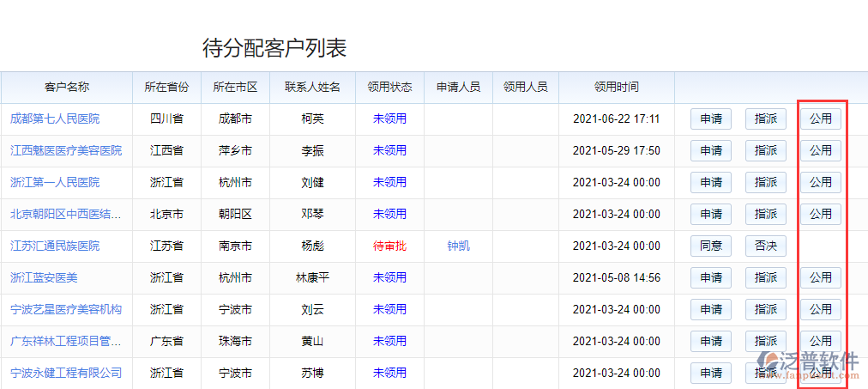Click 公用 button for 宁波艺星医疗美容机构
Viewport: 868px width, 389px height.
pyautogui.click(x=820, y=309)
